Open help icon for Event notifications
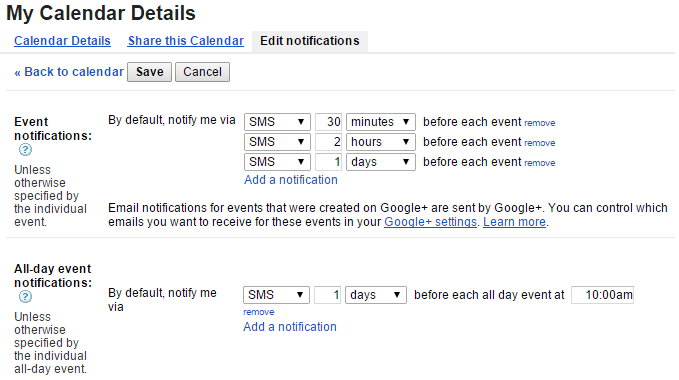The image size is (679, 380). (25, 150)
